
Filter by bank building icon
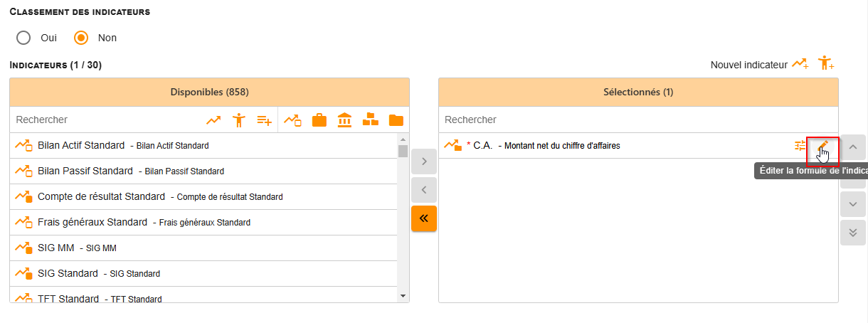344,120
